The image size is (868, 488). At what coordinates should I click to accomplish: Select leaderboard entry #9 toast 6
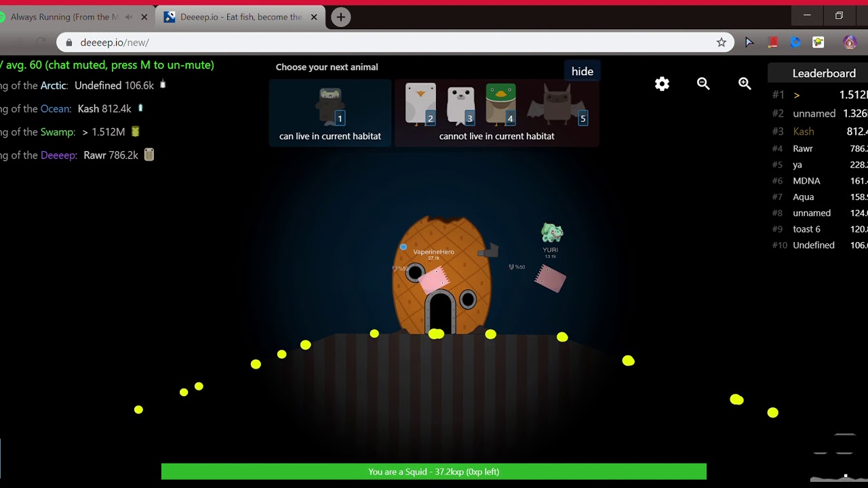(x=820, y=229)
